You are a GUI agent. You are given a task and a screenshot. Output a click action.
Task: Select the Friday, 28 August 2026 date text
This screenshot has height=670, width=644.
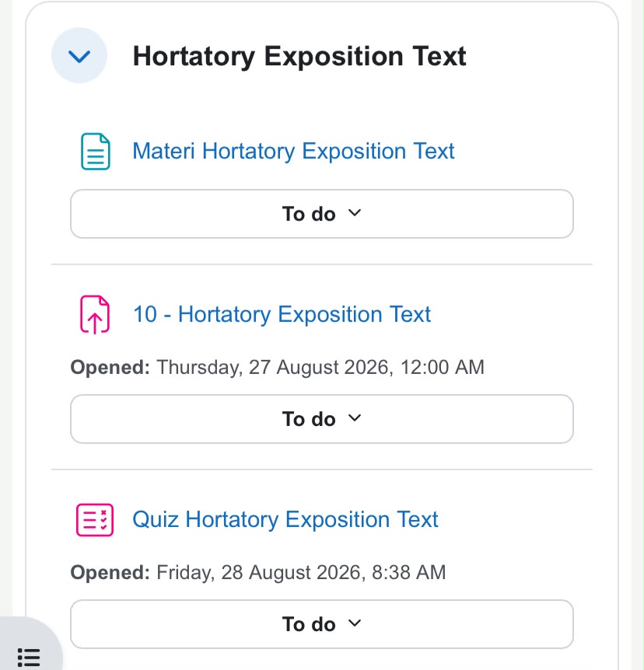click(261, 573)
